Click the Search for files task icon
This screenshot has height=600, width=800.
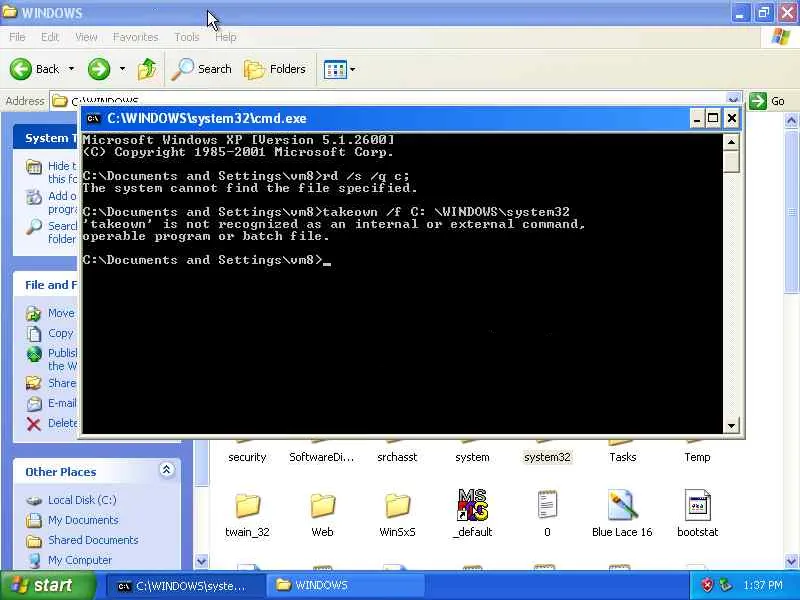click(34, 226)
